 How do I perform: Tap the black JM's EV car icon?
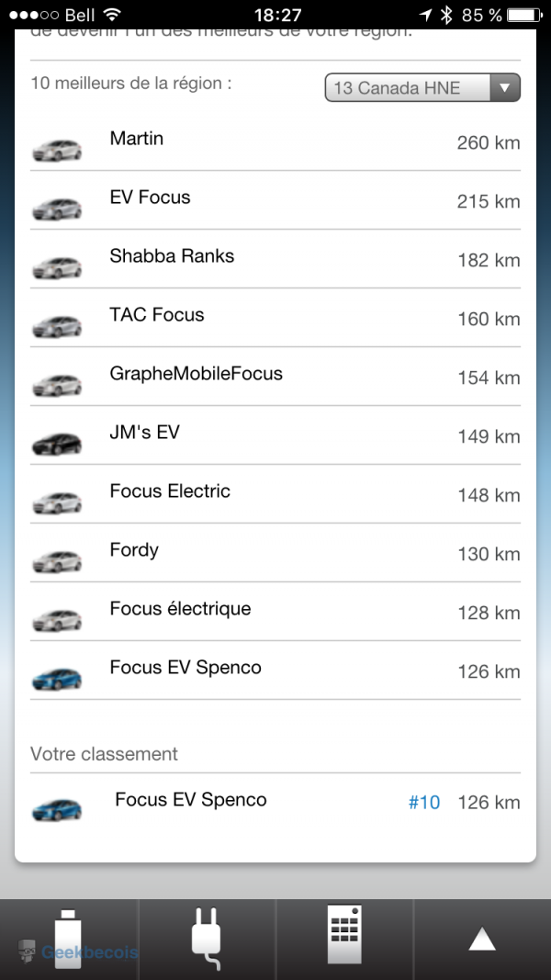57,444
